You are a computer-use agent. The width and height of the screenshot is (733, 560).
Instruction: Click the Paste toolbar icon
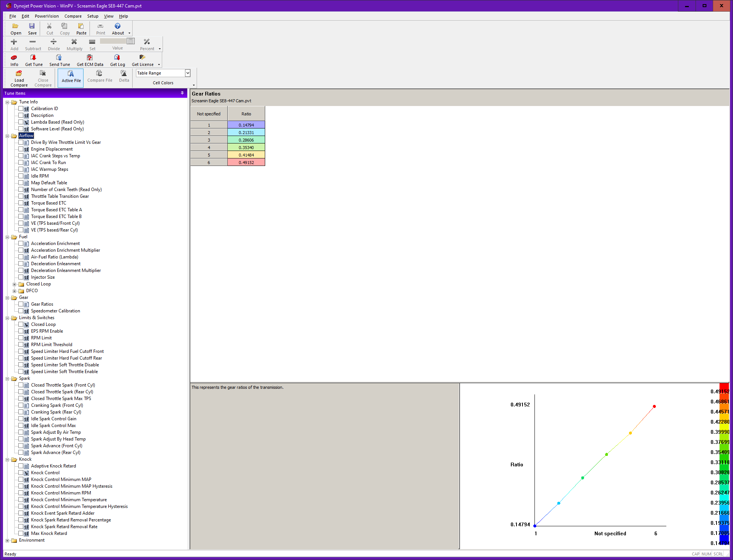(x=81, y=26)
